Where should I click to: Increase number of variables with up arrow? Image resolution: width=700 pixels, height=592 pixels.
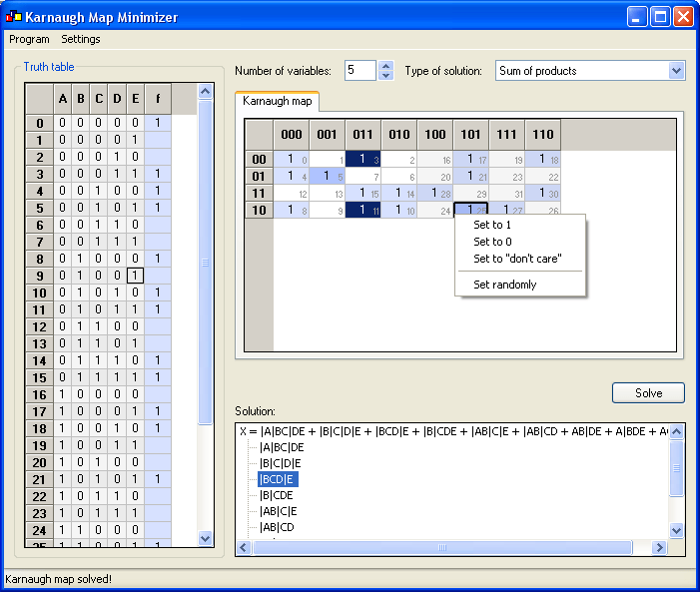pos(385,66)
